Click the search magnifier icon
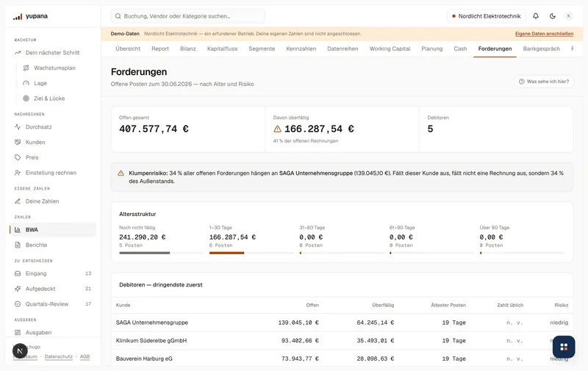The width and height of the screenshot is (588, 371). [x=118, y=16]
